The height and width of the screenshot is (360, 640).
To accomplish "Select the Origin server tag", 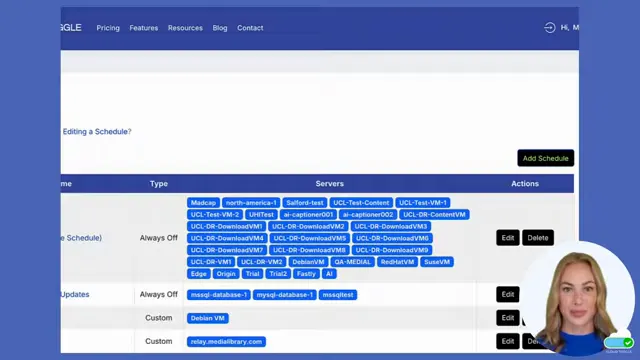I will coord(226,274).
